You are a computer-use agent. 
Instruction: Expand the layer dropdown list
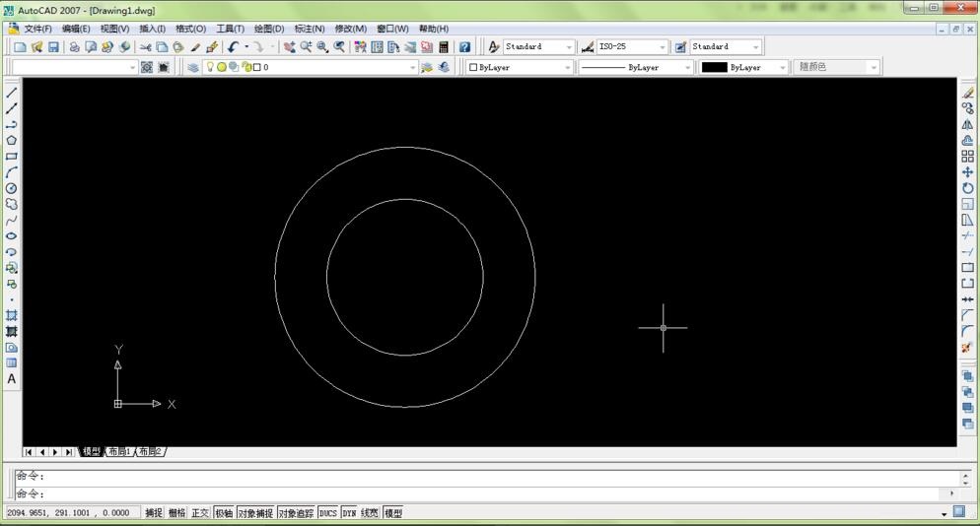[x=413, y=68]
